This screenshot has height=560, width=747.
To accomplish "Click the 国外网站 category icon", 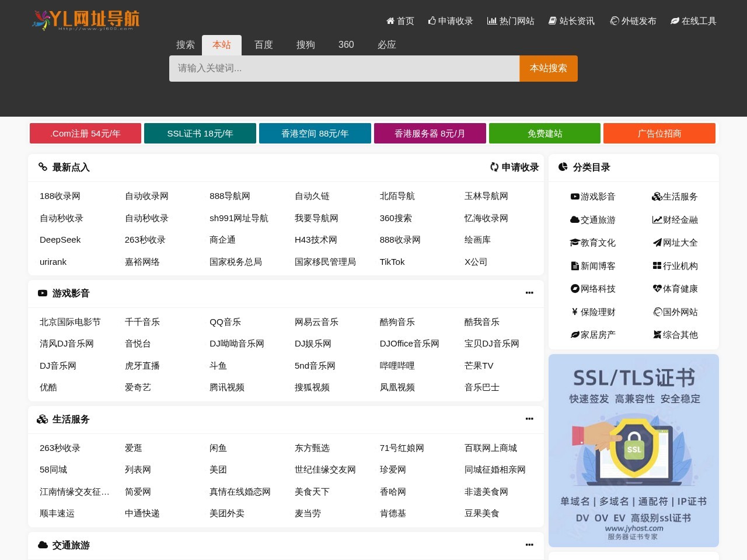I will [x=657, y=312].
